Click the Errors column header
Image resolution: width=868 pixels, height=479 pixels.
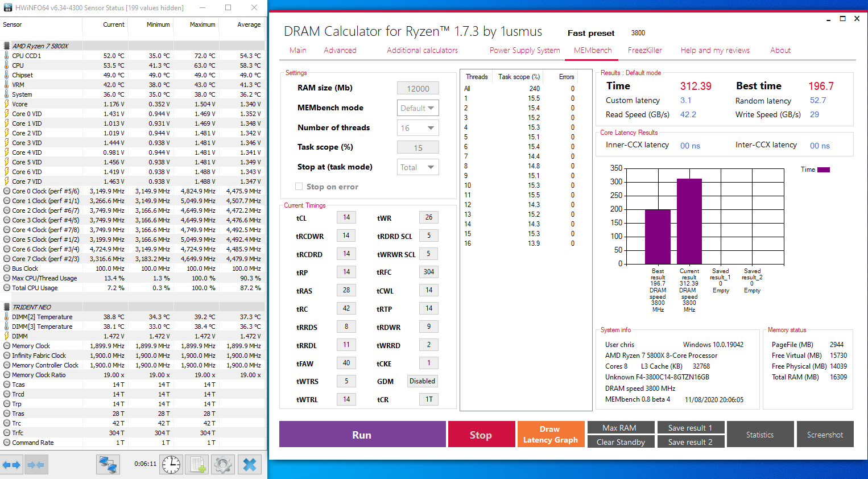tap(567, 77)
